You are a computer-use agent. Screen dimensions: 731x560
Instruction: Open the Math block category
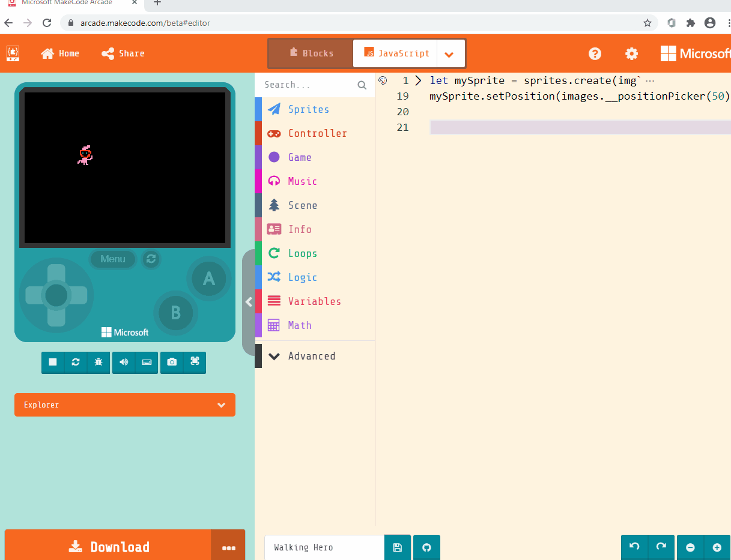(x=315, y=325)
